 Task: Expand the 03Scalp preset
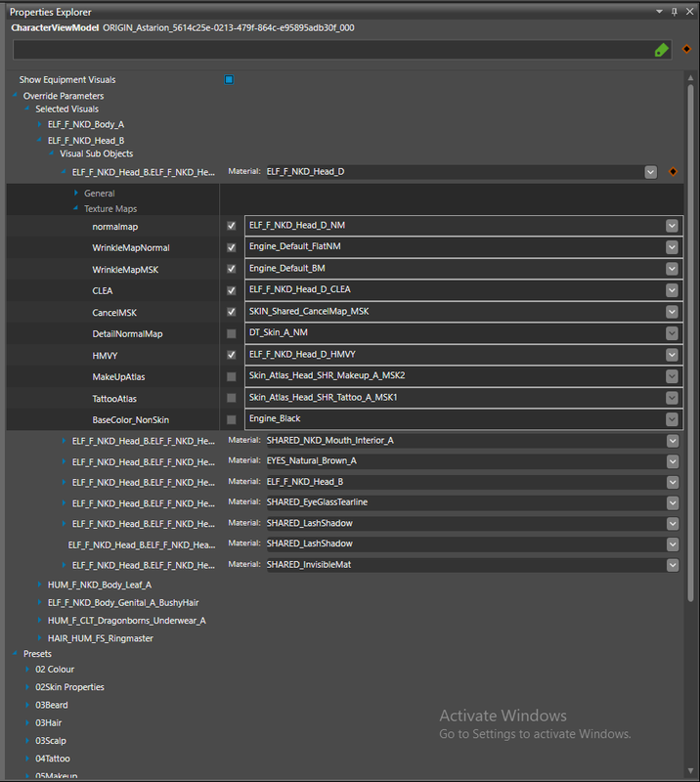click(x=27, y=741)
